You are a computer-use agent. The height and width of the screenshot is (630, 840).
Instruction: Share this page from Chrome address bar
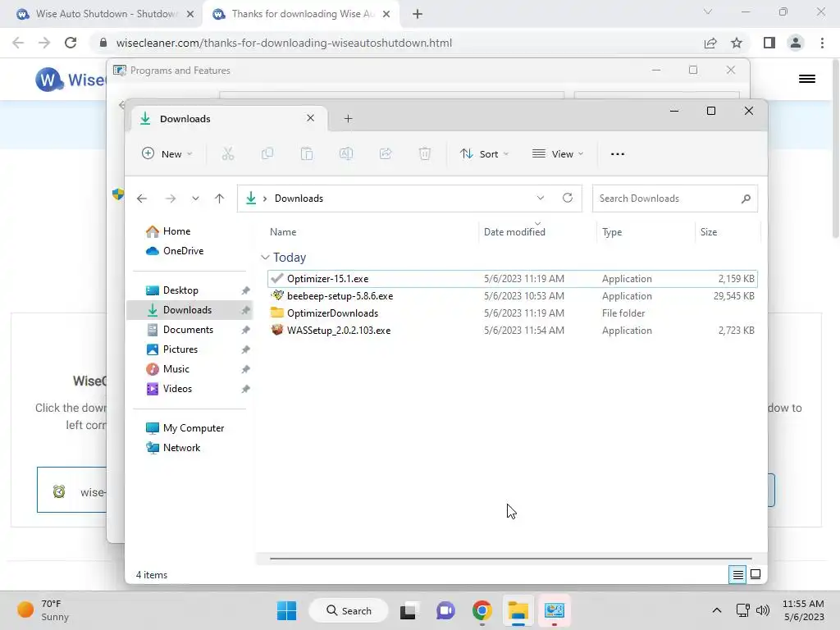click(x=710, y=43)
